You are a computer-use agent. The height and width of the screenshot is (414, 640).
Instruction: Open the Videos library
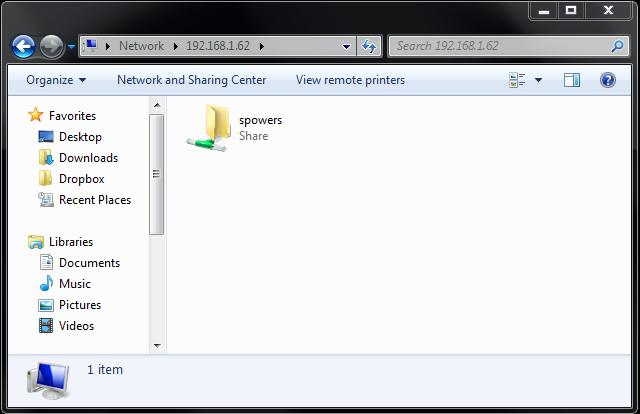coord(76,325)
